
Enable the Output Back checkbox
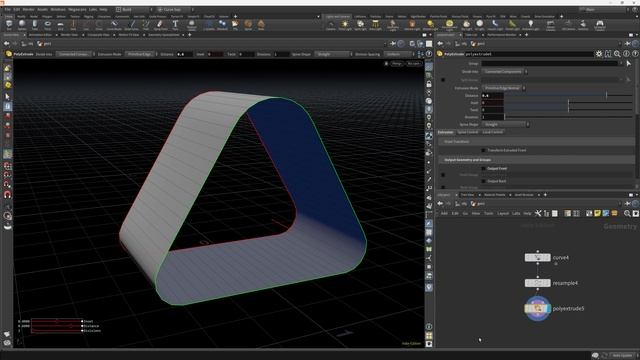tap(484, 181)
